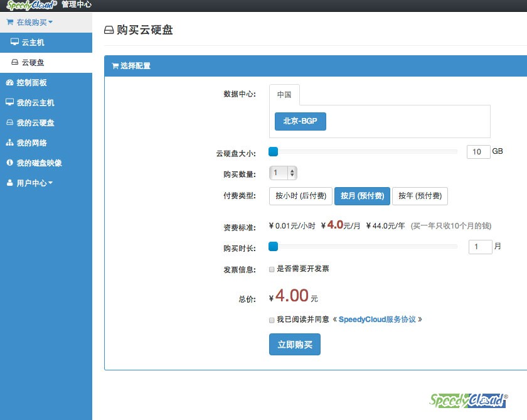Viewport: 527px width, 420px height.
Task: Click the ¥44.0元/年 price text
Action: pos(385,225)
